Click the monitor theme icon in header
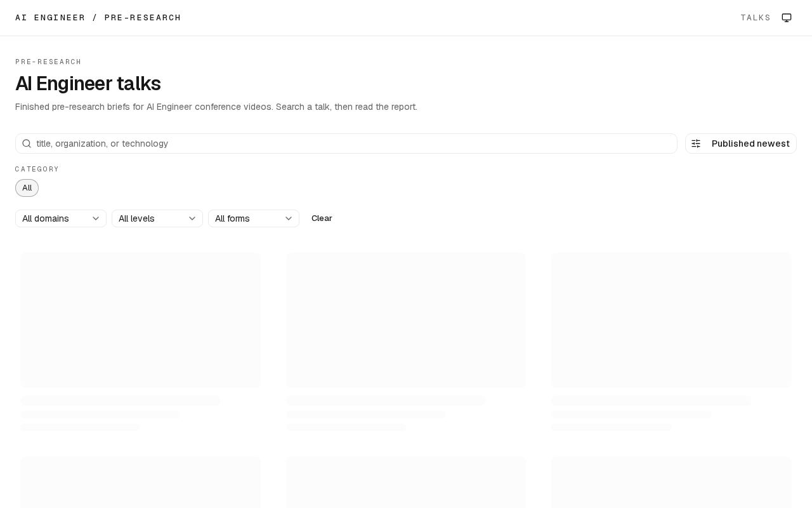The height and width of the screenshot is (508, 812). [x=787, y=18]
